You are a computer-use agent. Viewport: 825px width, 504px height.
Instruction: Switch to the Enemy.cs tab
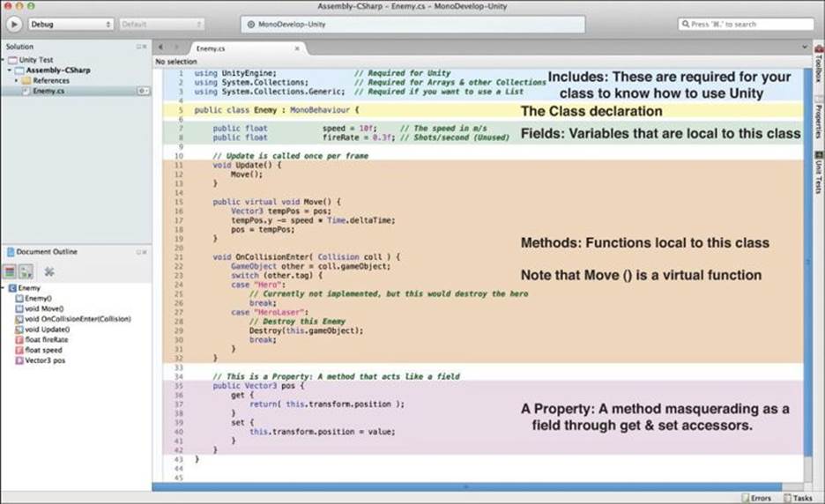point(211,48)
